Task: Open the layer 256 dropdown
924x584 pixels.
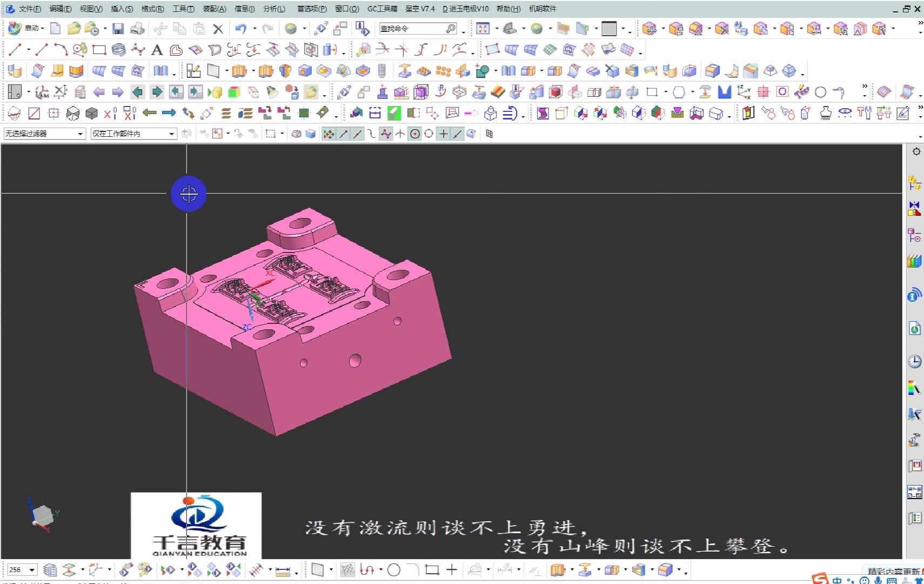Action: 32,569
